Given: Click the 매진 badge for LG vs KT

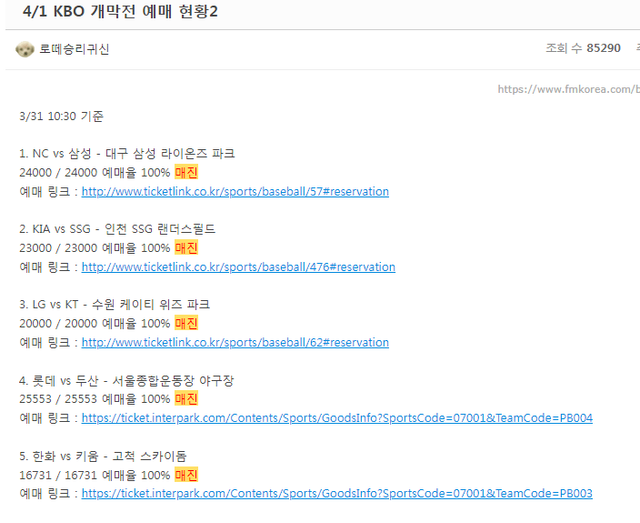Looking at the screenshot, I should click(x=186, y=323).
